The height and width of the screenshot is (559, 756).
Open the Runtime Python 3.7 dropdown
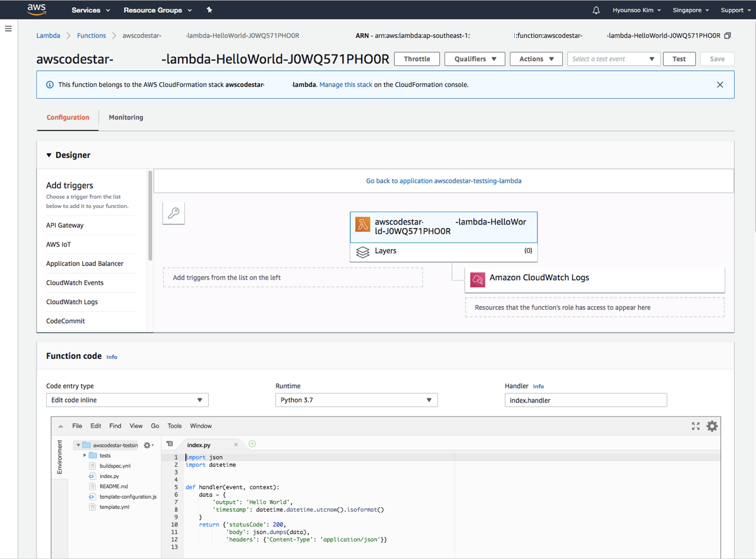point(356,400)
